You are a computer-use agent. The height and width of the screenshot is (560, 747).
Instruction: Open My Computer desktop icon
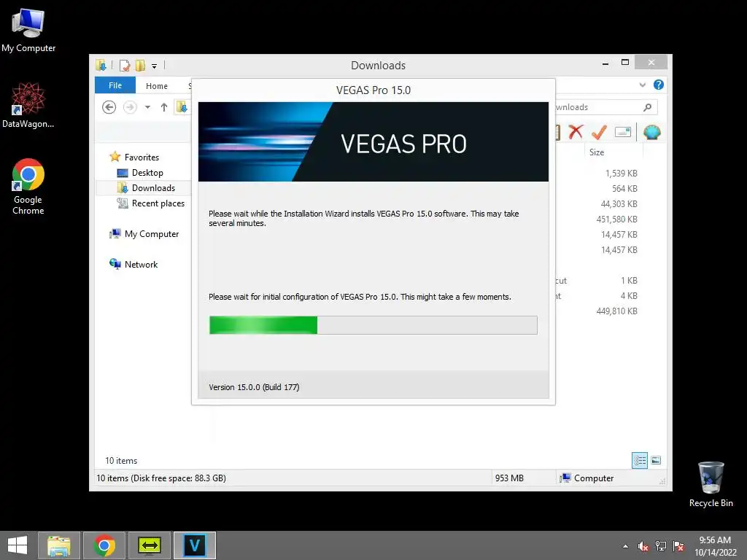pyautogui.click(x=28, y=31)
